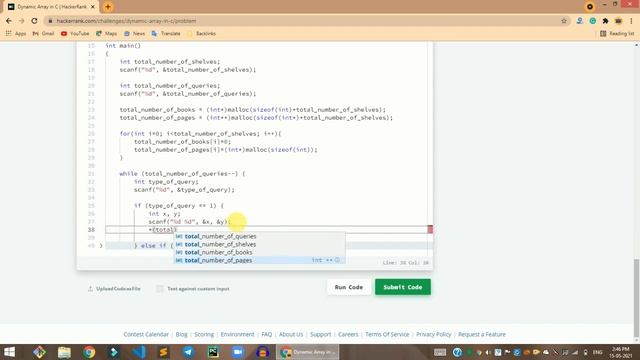Choose total_number_of_queries from autocomplete
The image size is (640, 360).
tap(260, 236)
